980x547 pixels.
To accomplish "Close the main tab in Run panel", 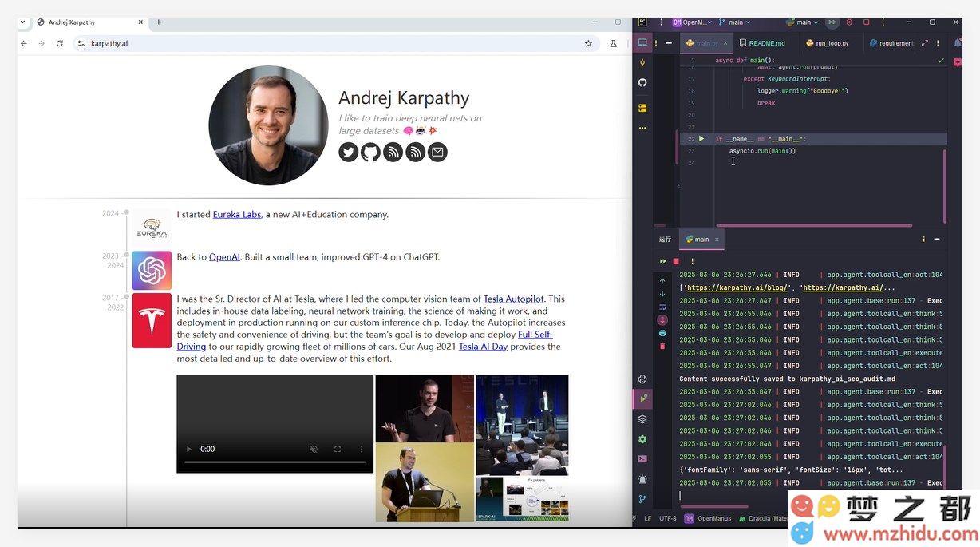I will point(717,239).
